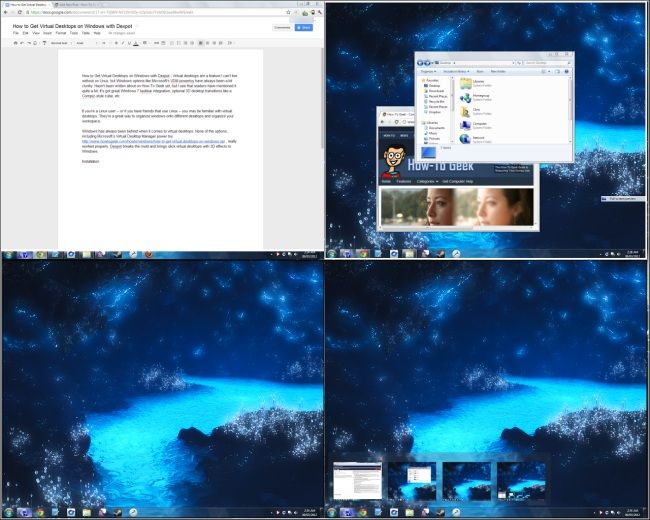Click the Comments button in Google Docs
650x520 pixels.
coord(282,27)
